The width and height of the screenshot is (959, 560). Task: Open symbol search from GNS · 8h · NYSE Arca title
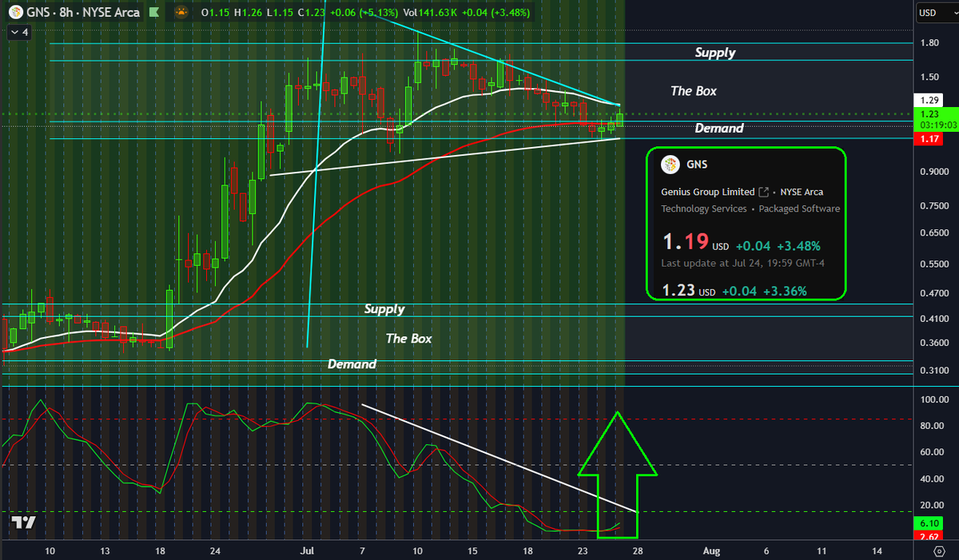pyautogui.click(x=82, y=13)
